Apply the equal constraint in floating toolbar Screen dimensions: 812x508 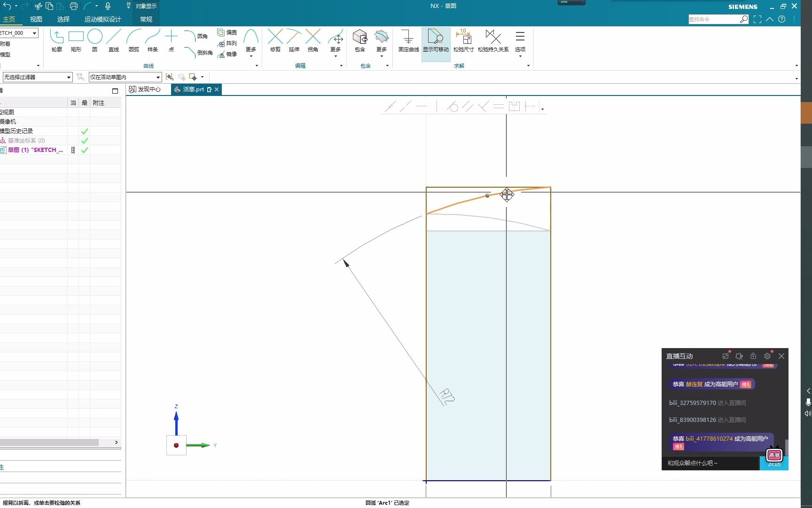click(x=499, y=107)
